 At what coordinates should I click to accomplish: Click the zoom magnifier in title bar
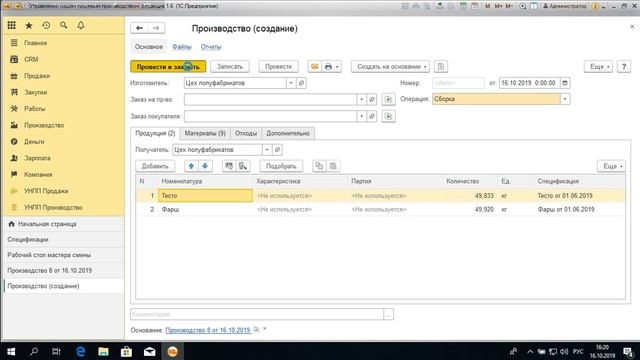coord(522,6)
